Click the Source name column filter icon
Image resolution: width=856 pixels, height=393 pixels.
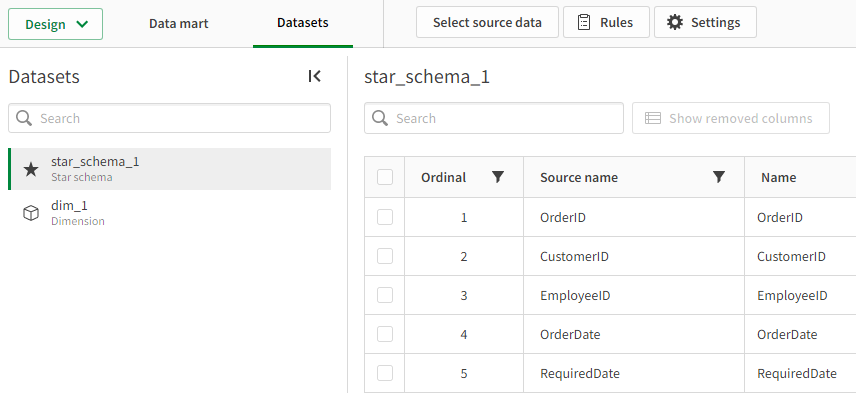point(719,177)
